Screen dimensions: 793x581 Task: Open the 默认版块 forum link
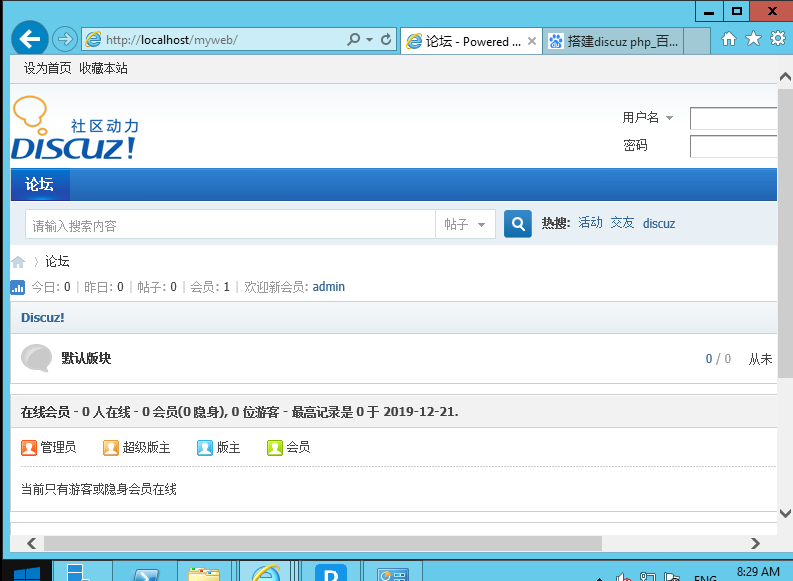tap(86, 358)
